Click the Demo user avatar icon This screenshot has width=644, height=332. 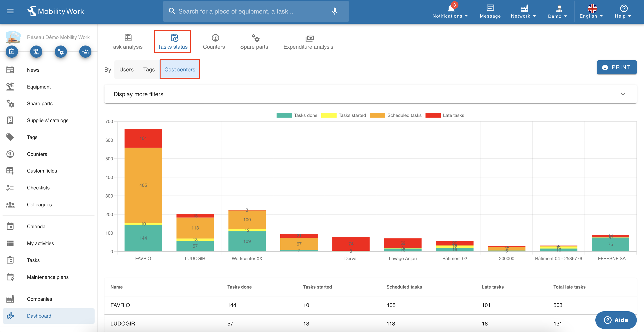pyautogui.click(x=558, y=9)
